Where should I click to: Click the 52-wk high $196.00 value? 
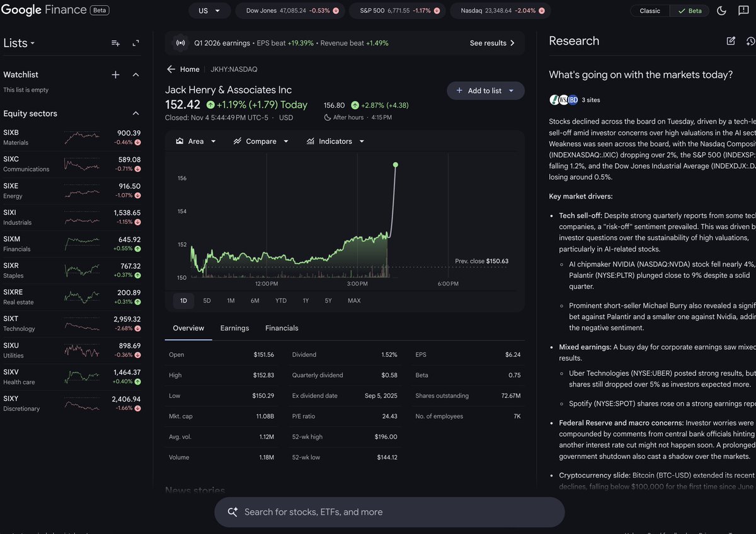tap(387, 437)
